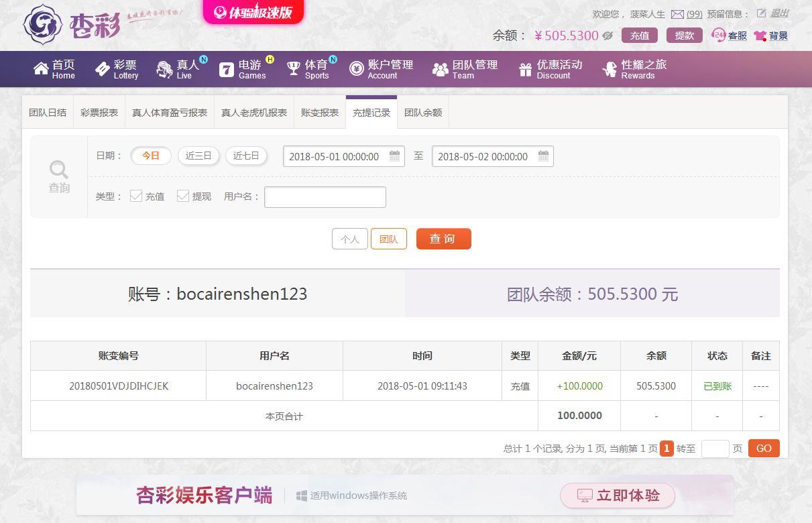
Task: Select the 充提记录 tab
Action: [371, 113]
